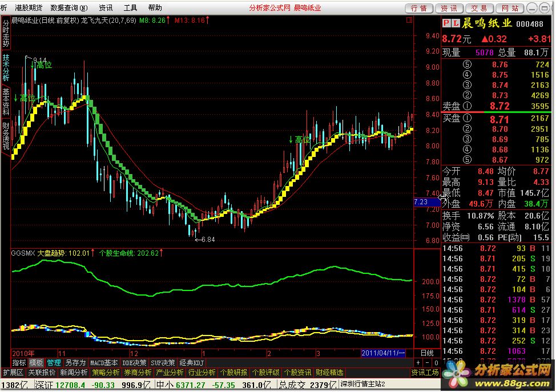The image size is (556, 392).
Task: Select the DDE决策 template
Action: (x=134, y=363)
